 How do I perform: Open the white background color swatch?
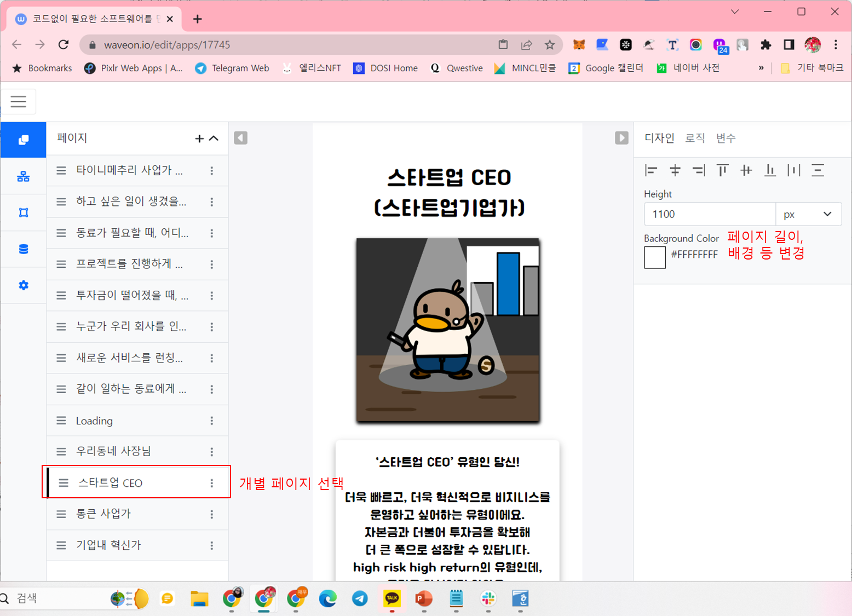tap(655, 257)
